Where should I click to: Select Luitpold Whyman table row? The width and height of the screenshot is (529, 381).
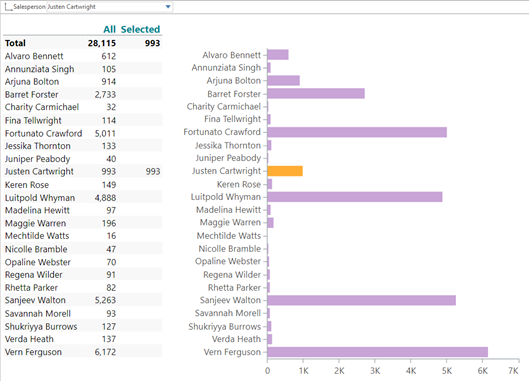point(83,198)
